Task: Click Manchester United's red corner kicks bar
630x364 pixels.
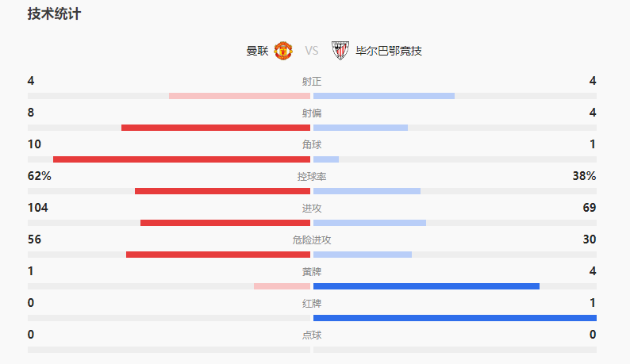Action: [x=181, y=159]
